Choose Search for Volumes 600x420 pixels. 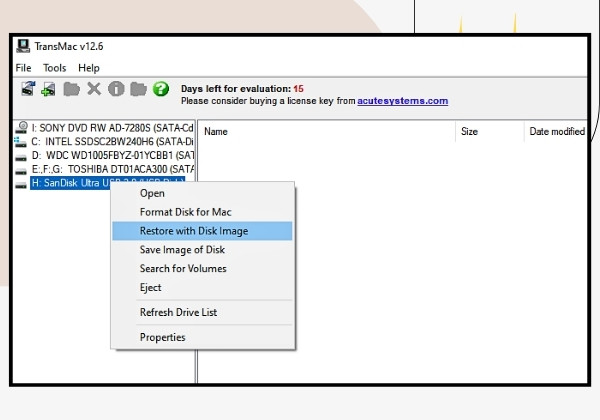pos(202,268)
